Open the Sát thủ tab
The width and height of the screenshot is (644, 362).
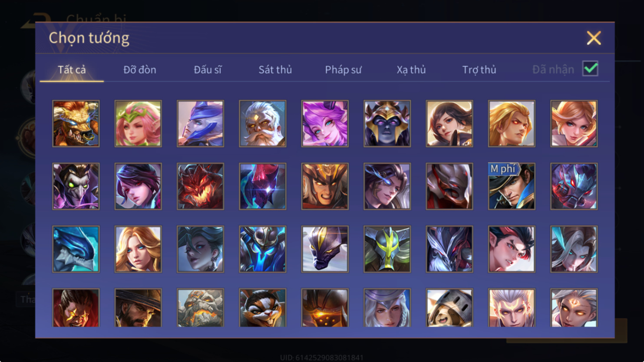click(275, 69)
